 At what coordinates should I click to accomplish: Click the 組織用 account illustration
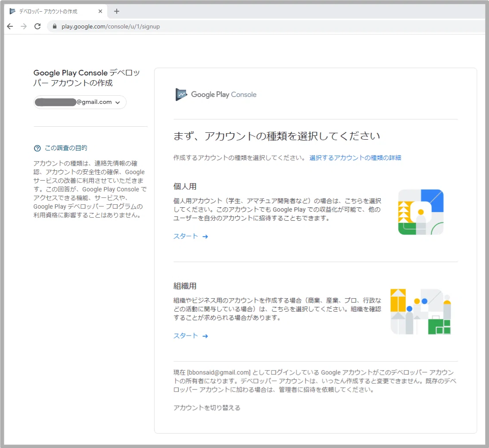(420, 312)
